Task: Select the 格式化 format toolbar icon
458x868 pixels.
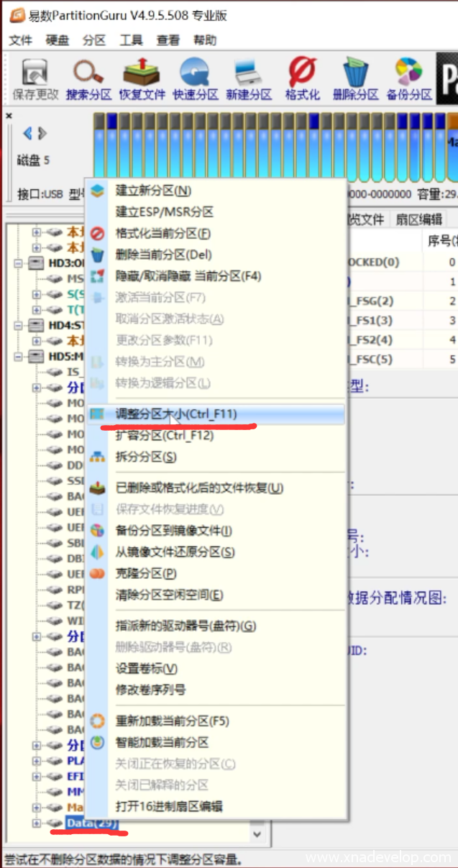Action: coord(302,79)
